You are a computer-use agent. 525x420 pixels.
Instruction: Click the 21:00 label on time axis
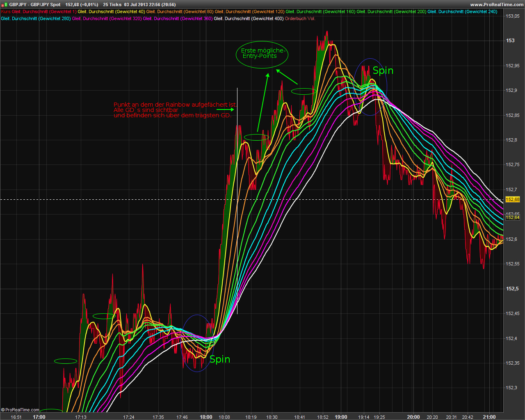(489, 417)
